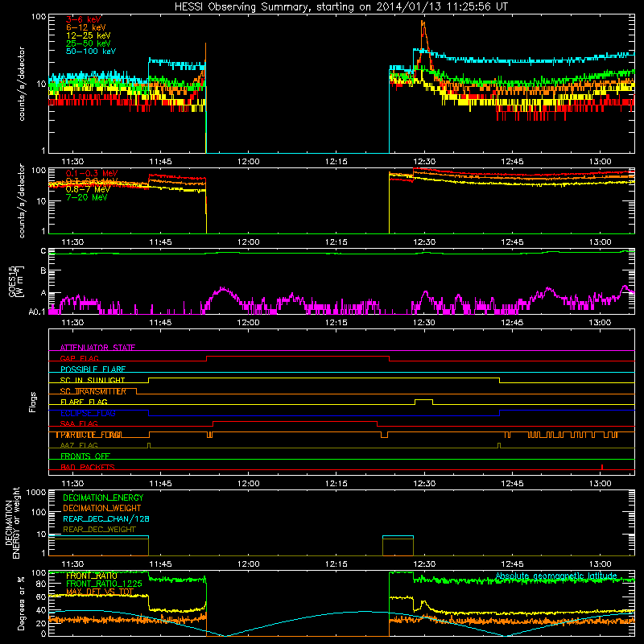This screenshot has width=644, height=644.
Task: Select the DECIMATION_WEIGHT legend label
Action: [102, 508]
